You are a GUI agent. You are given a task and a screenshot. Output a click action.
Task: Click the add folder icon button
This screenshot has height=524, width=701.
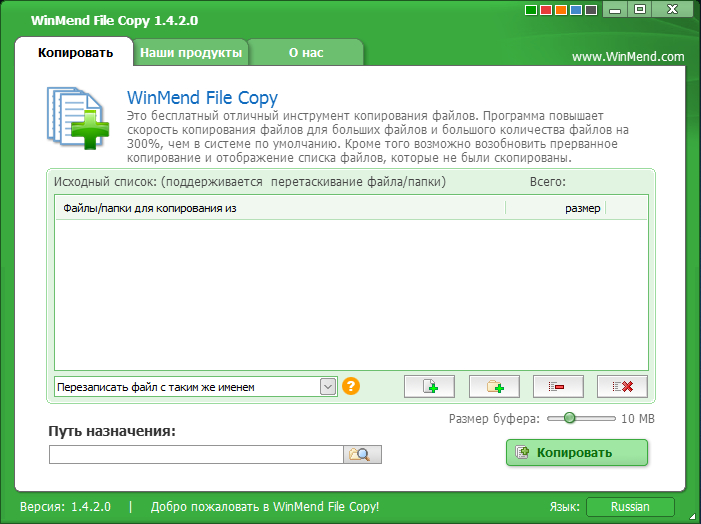(494, 386)
